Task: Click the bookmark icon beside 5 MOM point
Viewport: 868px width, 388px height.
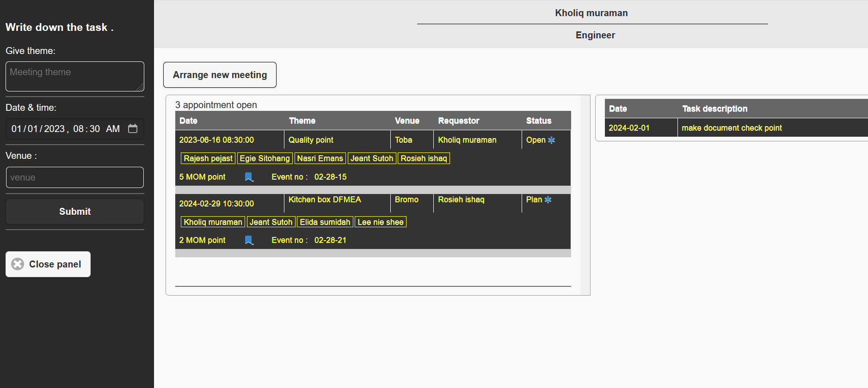Action: [249, 177]
